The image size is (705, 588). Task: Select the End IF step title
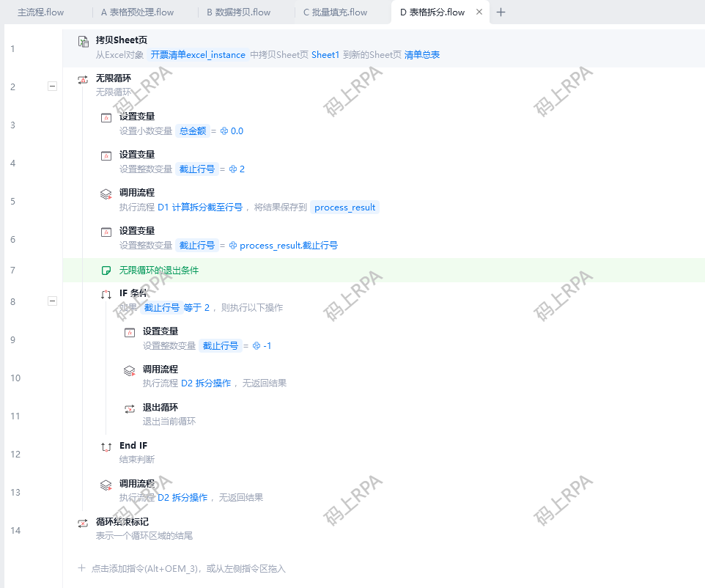[x=133, y=445]
